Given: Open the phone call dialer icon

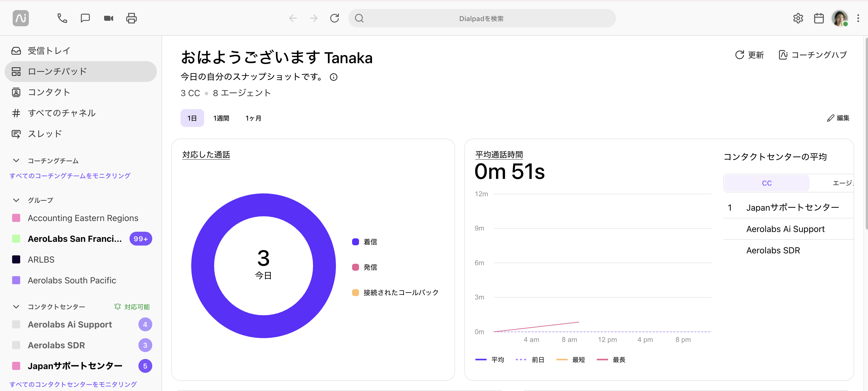Looking at the screenshot, I should pos(62,18).
